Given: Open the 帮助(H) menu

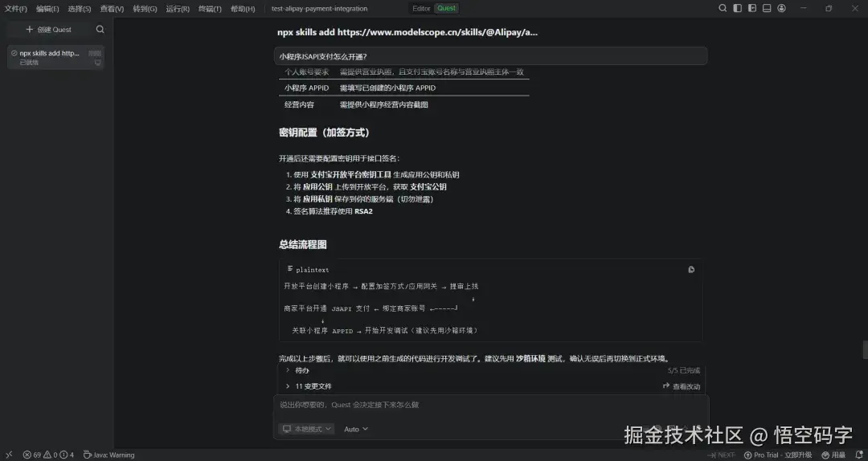Looking at the screenshot, I should pyautogui.click(x=243, y=9).
